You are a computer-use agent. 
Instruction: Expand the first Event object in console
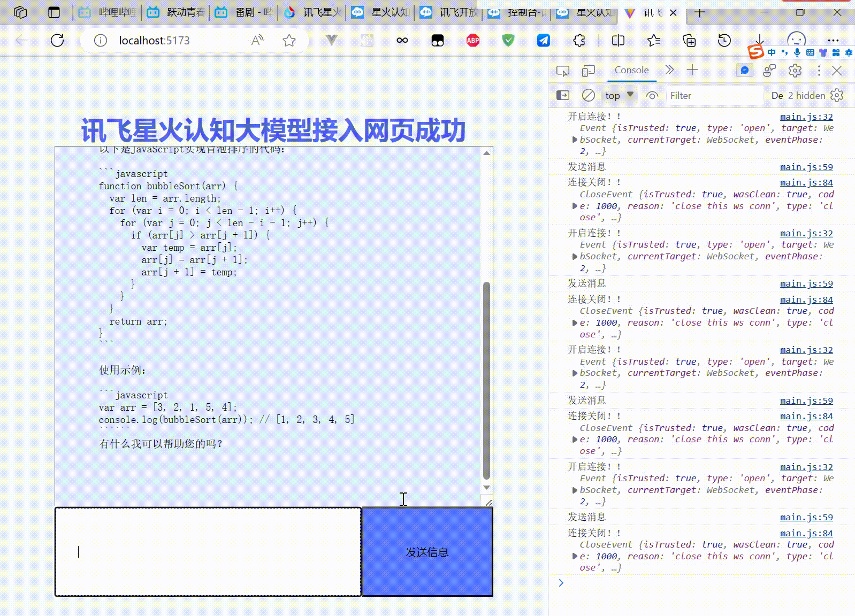(x=575, y=140)
